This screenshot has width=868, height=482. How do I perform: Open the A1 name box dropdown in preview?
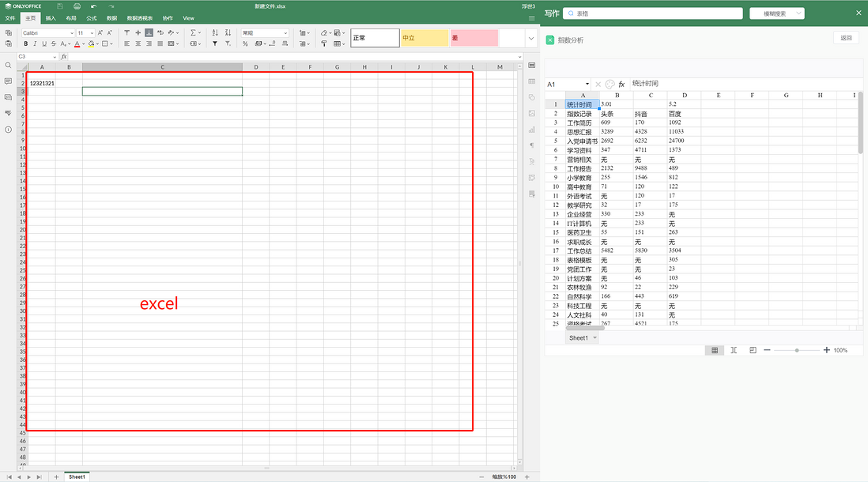pos(587,84)
